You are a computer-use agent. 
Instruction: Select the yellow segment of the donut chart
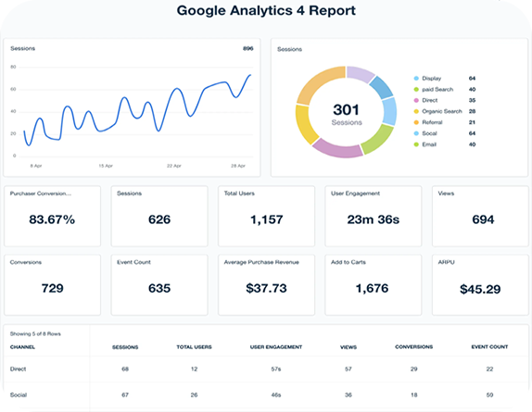coord(305,124)
